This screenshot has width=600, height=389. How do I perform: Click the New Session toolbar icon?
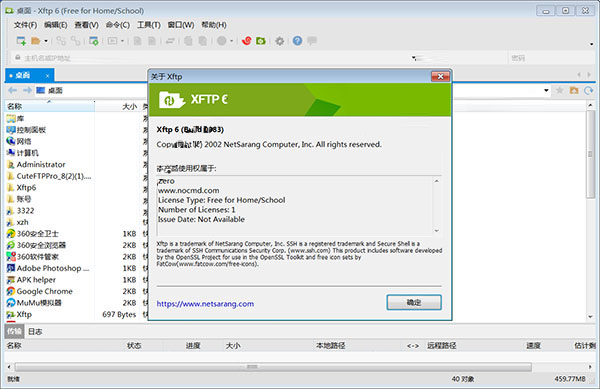21,41
